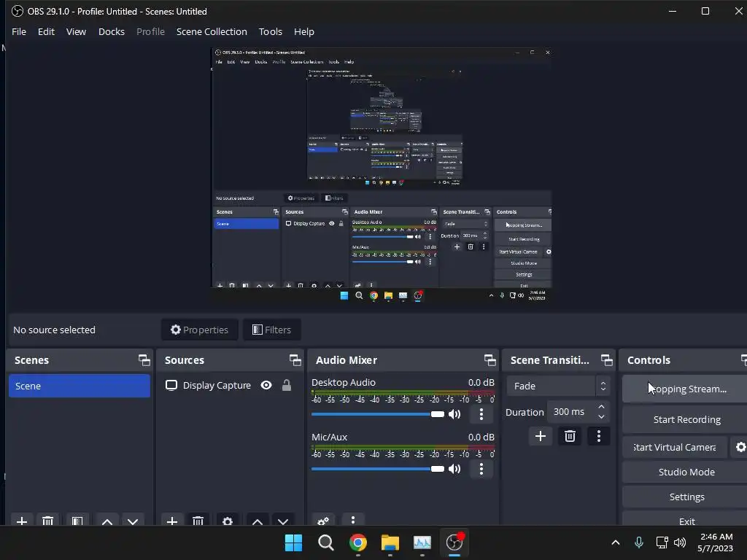This screenshot has height=560, width=747.
Task: Open Advanced Audio Properties gears
Action: (323, 521)
